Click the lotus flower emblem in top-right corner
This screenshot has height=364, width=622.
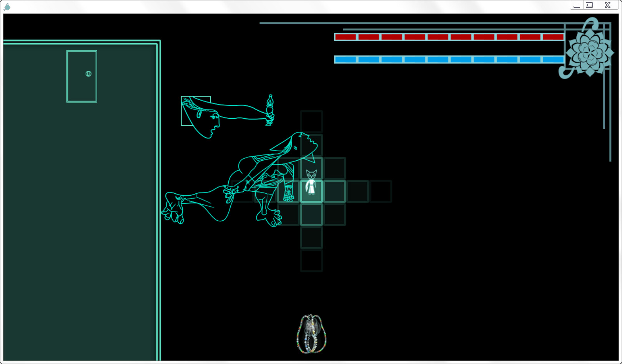click(590, 54)
